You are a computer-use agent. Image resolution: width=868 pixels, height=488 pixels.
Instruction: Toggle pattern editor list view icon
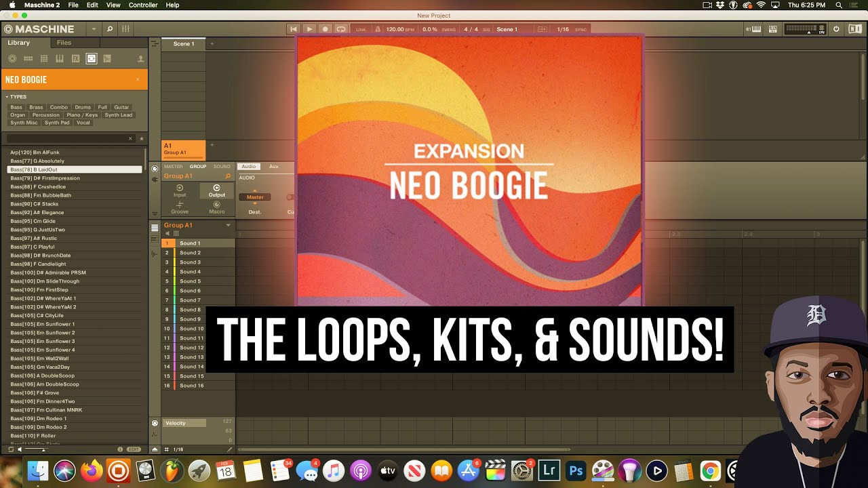155,228
